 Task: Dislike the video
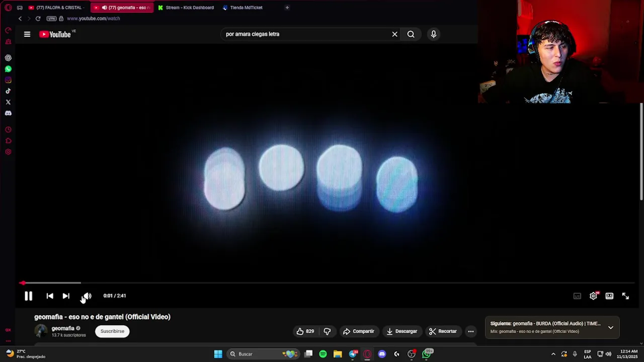tap(327, 331)
